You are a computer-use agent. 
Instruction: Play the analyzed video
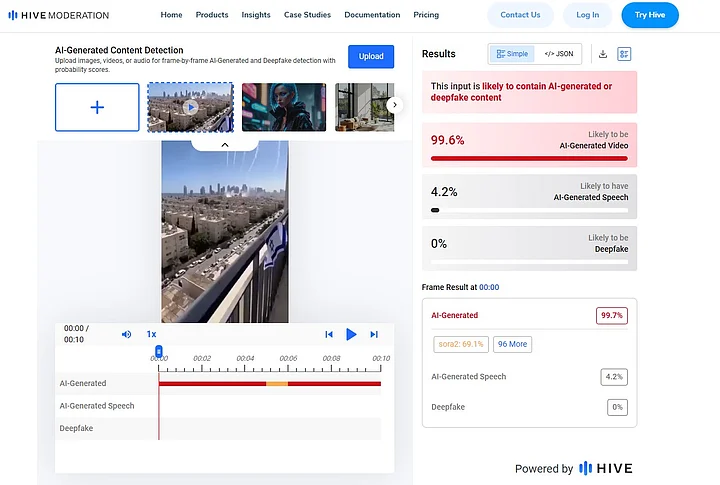(x=351, y=334)
